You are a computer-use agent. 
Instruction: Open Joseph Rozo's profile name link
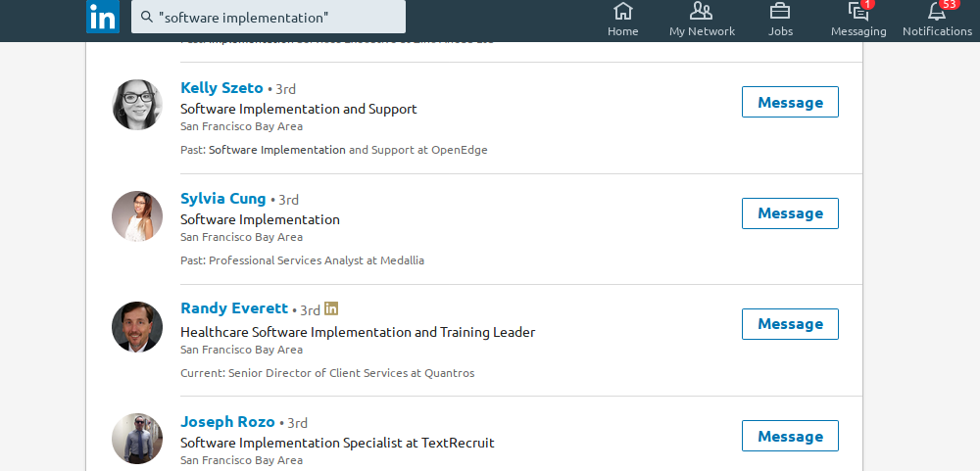click(x=227, y=422)
